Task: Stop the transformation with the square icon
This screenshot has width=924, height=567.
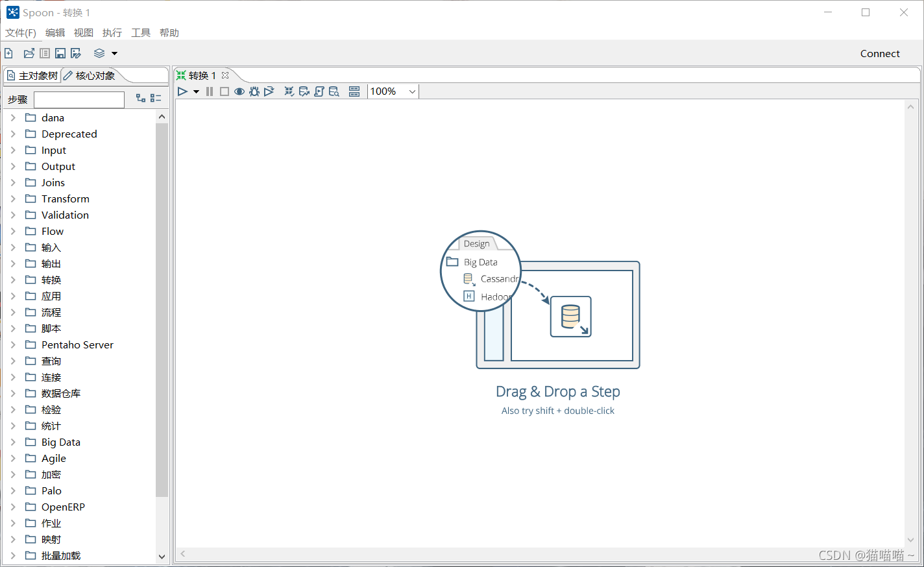Action: tap(225, 91)
